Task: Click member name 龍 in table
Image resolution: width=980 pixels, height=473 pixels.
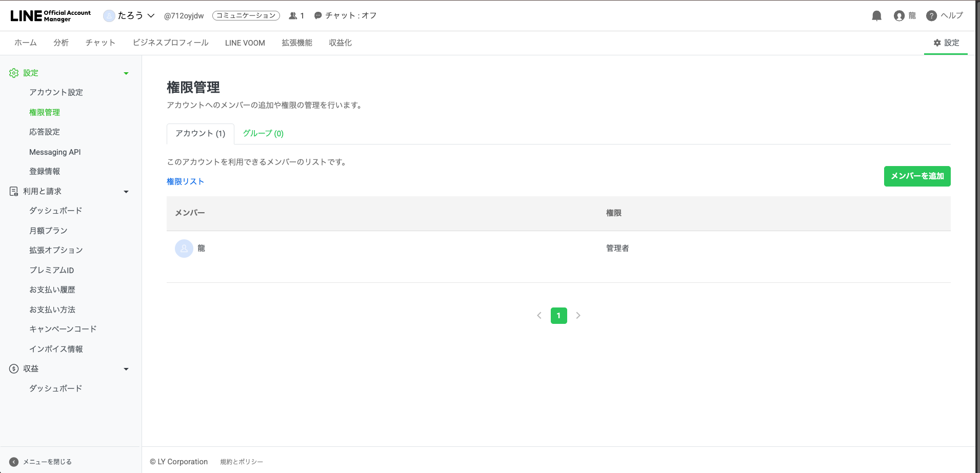Action: pos(201,249)
